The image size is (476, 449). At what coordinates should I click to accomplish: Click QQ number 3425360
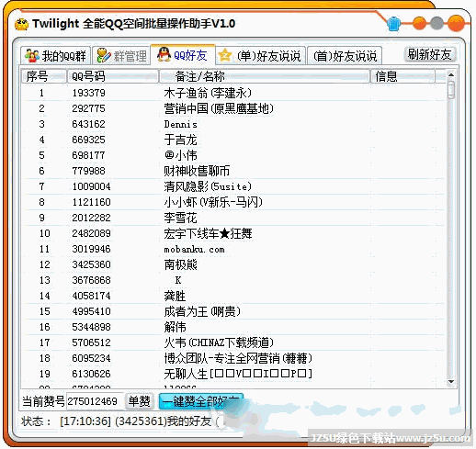pyautogui.click(x=91, y=264)
